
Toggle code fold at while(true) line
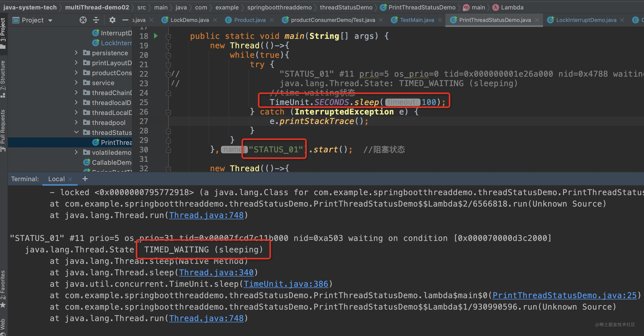(168, 56)
